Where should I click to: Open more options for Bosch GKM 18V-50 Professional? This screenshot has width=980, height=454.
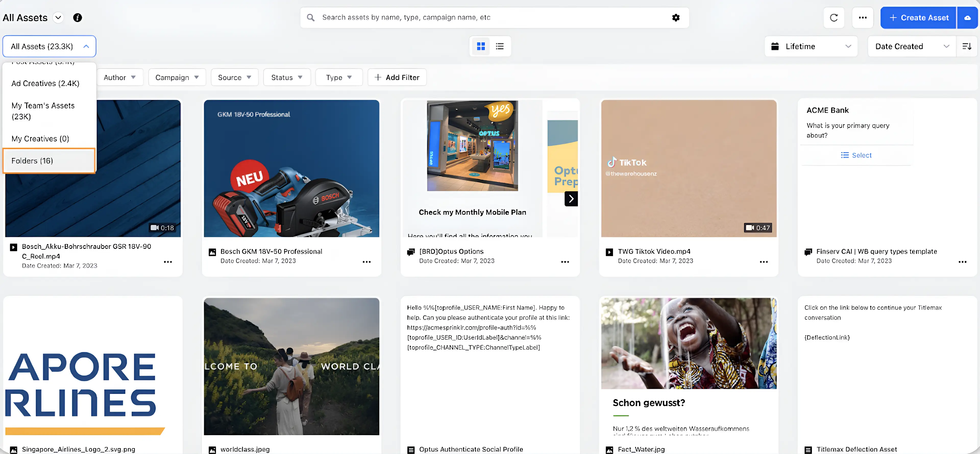366,262
